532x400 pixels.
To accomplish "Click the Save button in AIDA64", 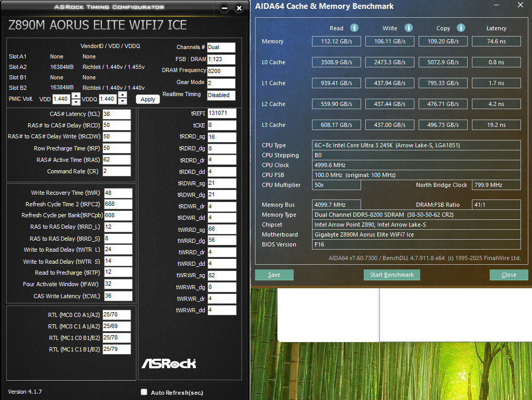I will pyautogui.click(x=274, y=275).
